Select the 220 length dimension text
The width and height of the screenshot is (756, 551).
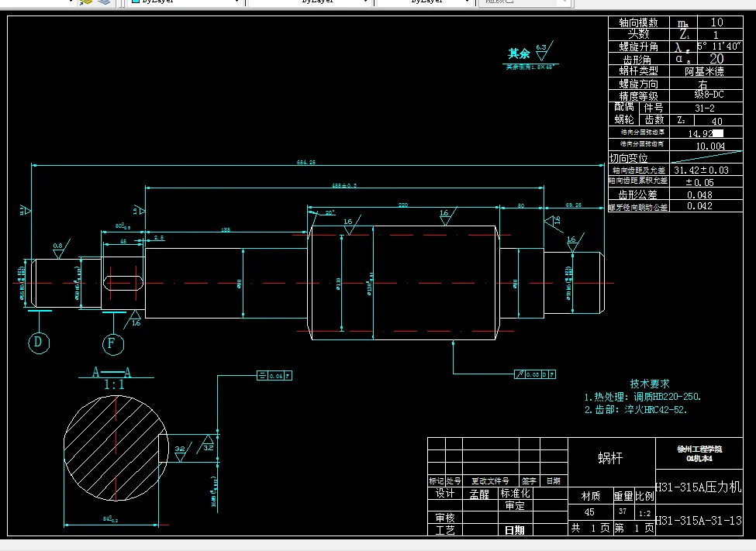(403, 205)
